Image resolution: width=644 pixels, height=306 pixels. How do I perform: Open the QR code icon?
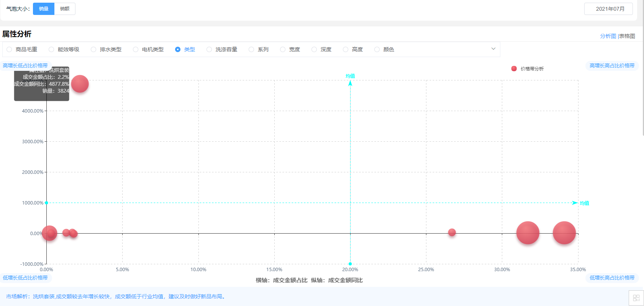click(636, 298)
